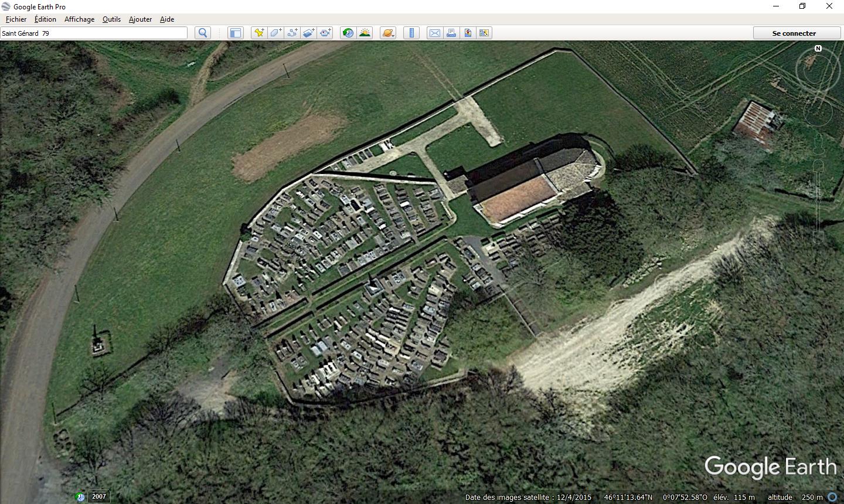
Task: Click the search field containing Saint Génard 79
Action: (x=94, y=33)
